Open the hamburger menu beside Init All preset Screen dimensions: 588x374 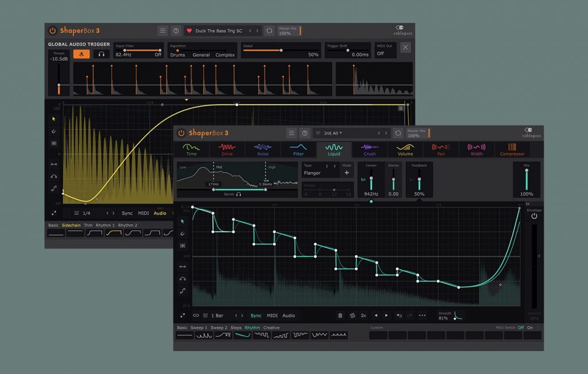291,133
